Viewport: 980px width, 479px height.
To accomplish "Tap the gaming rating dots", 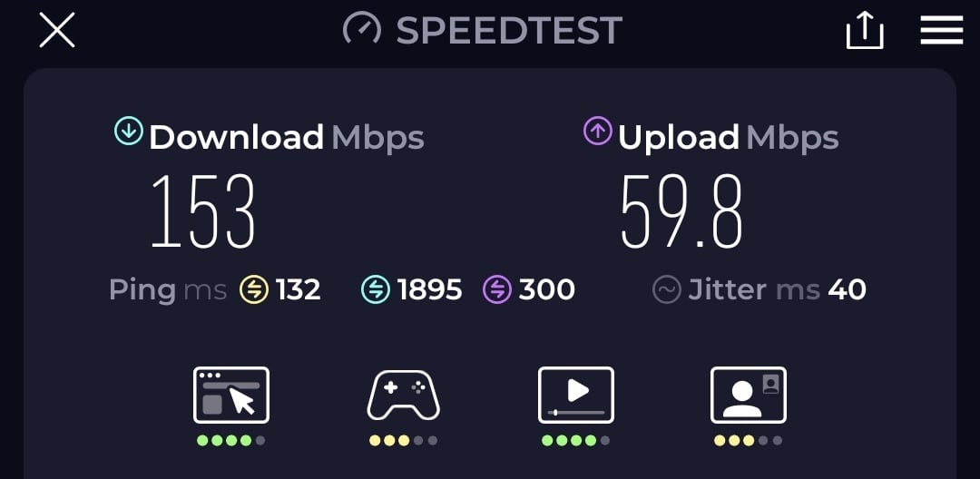I will pos(403,440).
